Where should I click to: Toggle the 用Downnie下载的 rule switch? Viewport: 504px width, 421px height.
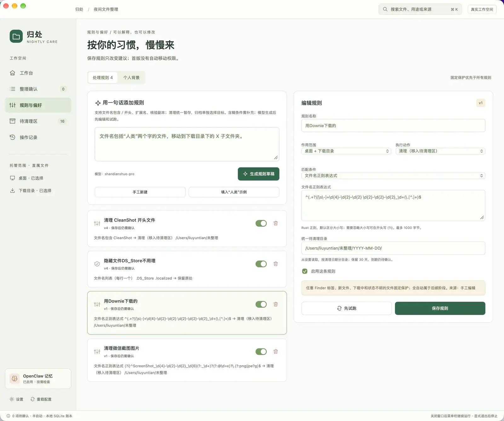(261, 304)
